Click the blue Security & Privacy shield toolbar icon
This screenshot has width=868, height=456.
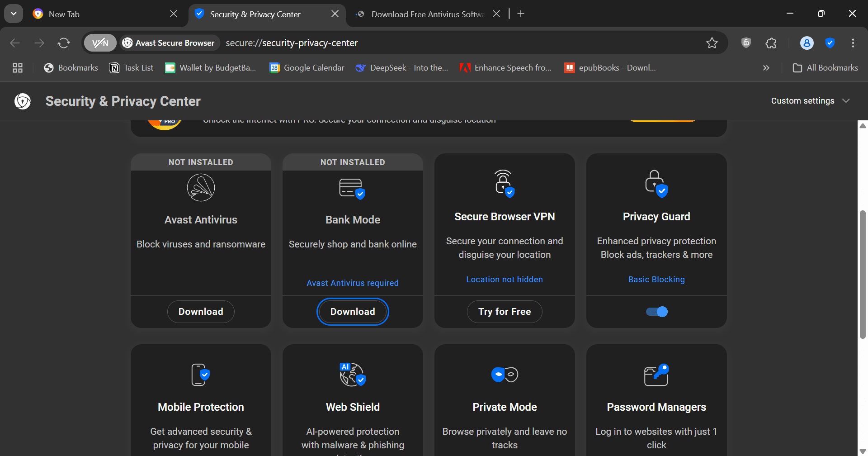[x=830, y=43]
